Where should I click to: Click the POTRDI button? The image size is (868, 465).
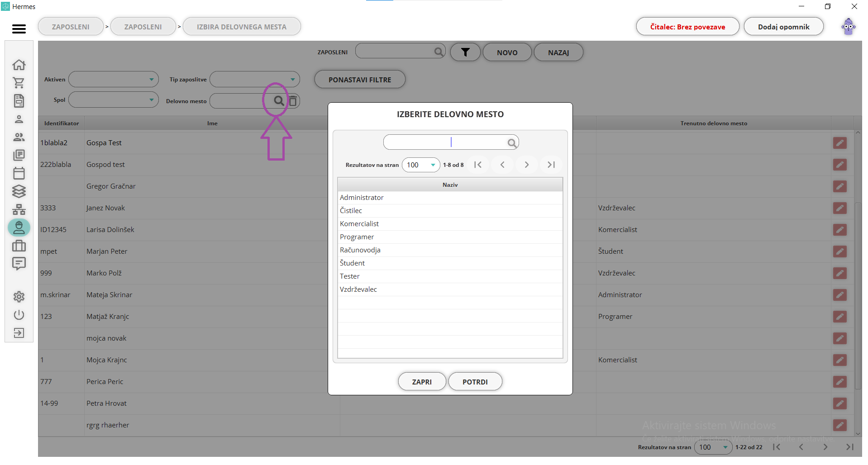[475, 382]
